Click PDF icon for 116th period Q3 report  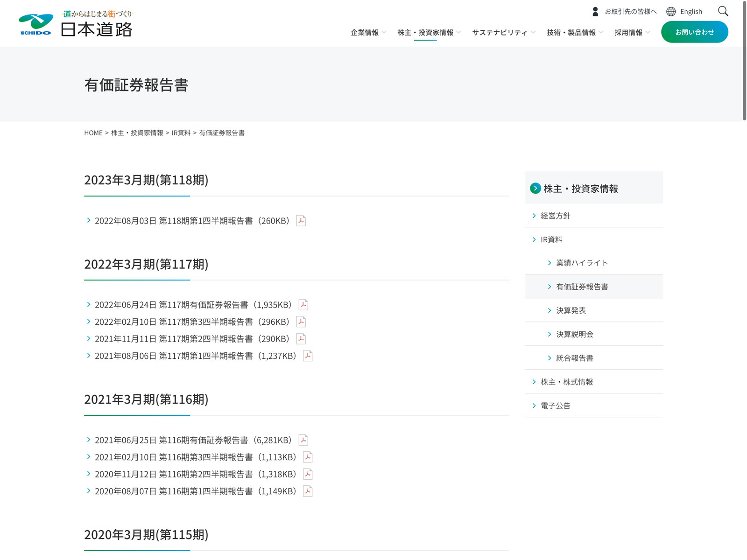308,457
